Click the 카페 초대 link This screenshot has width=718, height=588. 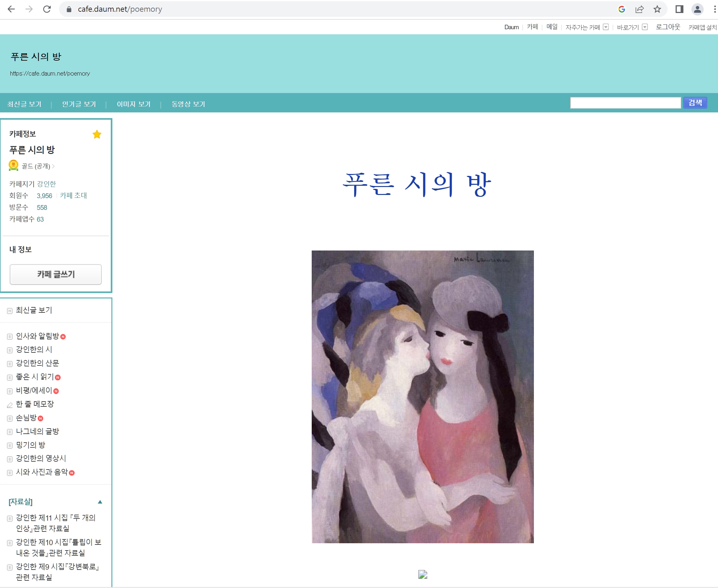[x=74, y=196]
